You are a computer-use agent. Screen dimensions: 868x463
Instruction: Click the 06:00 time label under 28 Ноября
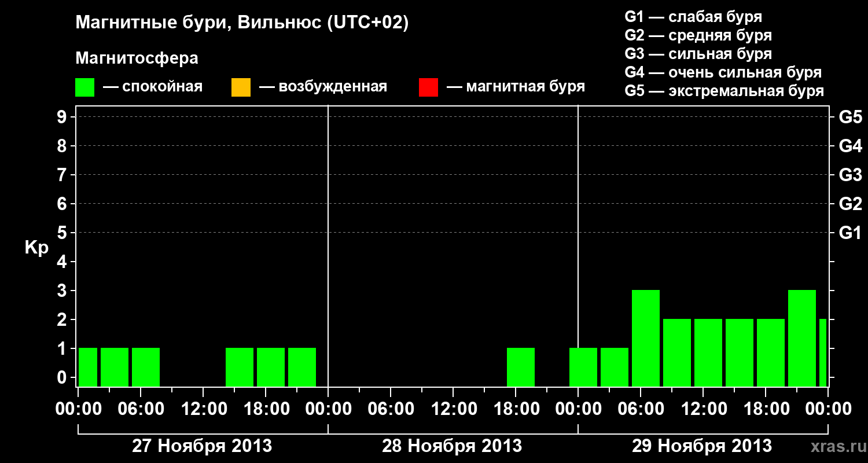pyautogui.click(x=391, y=409)
